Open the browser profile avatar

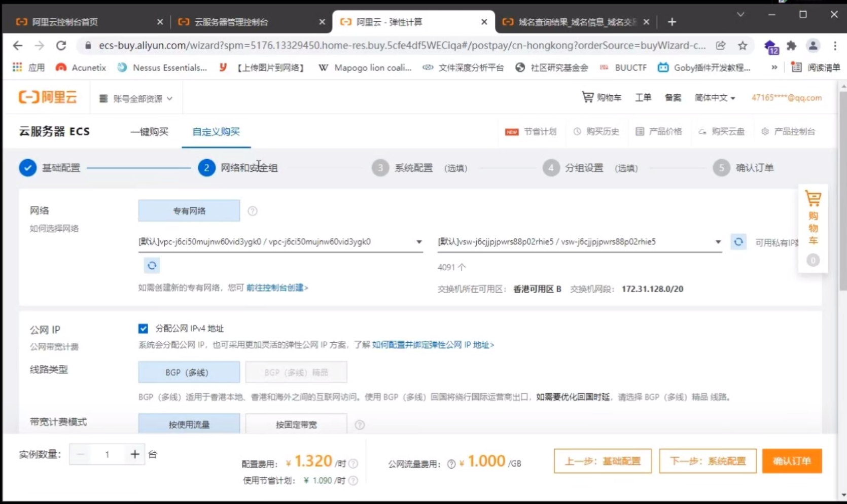pos(813,46)
